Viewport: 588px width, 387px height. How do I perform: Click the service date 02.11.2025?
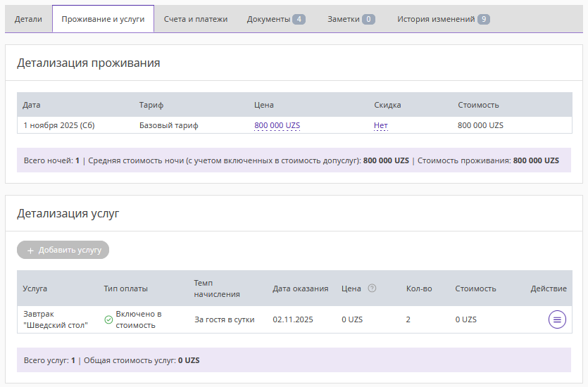tap(293, 319)
